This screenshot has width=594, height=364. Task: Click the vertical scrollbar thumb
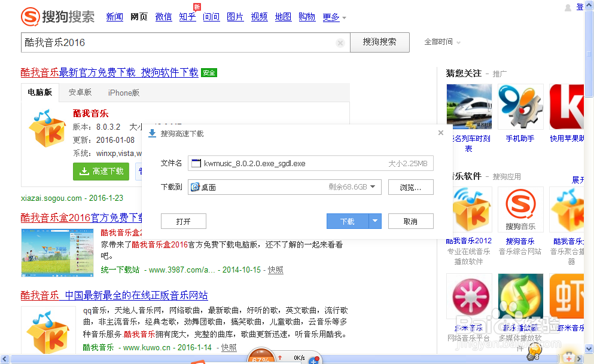[x=589, y=53]
